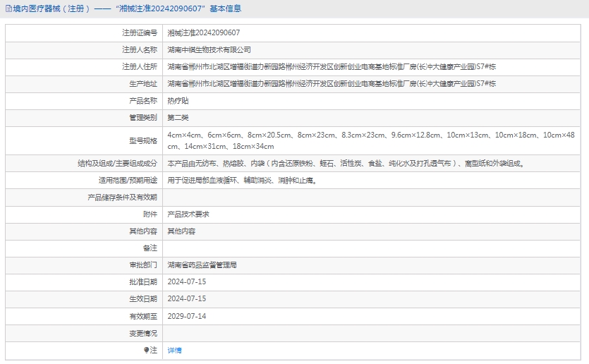Click the bullet icon next to 注 label
The height and width of the screenshot is (364, 589).
click(x=147, y=350)
